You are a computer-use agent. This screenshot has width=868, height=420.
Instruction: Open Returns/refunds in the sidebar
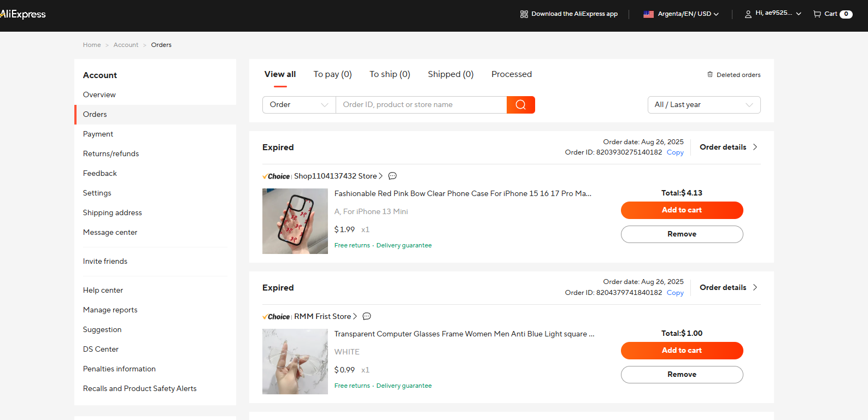111,154
